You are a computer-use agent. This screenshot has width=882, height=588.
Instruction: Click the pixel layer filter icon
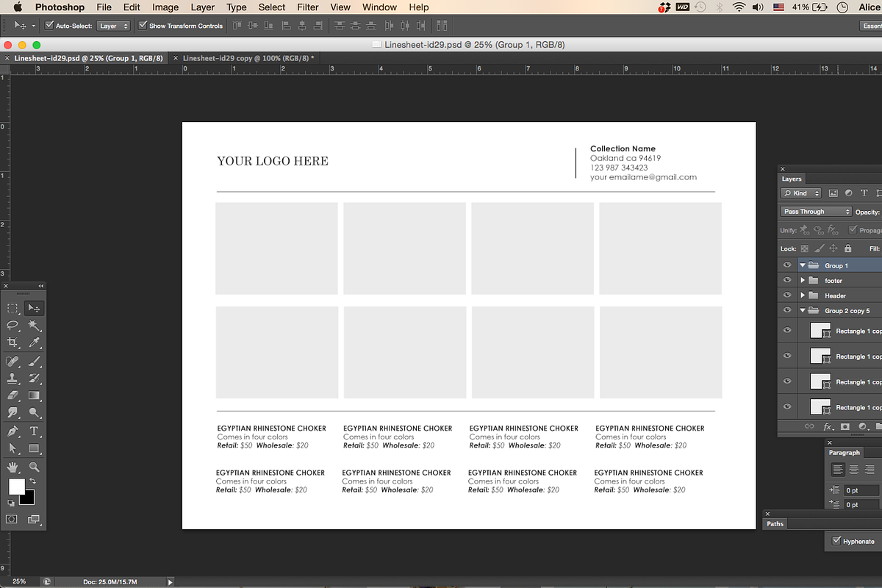(833, 193)
